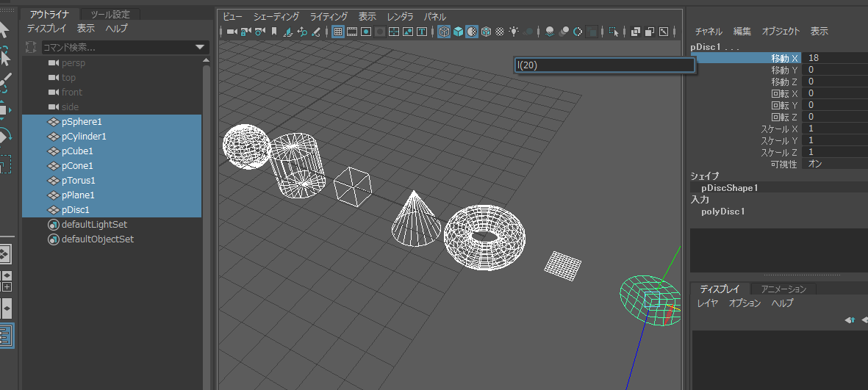Open the viewport パネル menu
The height and width of the screenshot is (390, 868).
click(434, 17)
